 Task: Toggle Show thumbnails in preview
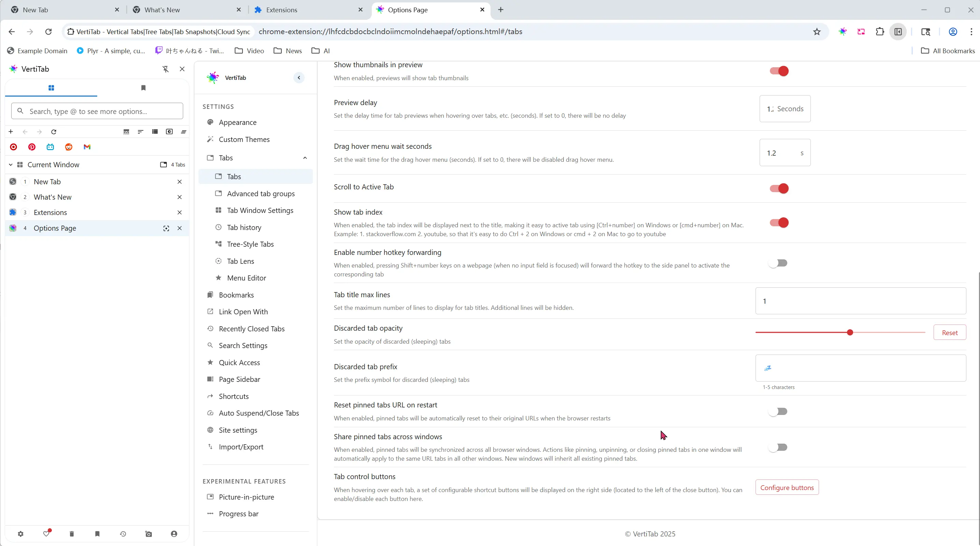pyautogui.click(x=779, y=71)
